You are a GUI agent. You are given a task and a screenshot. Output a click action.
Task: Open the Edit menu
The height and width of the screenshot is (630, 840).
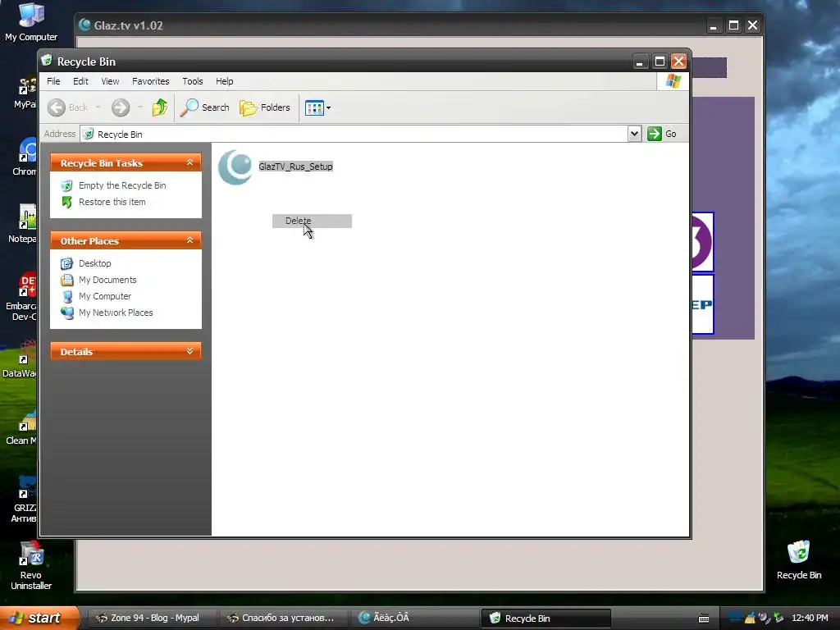(x=80, y=81)
